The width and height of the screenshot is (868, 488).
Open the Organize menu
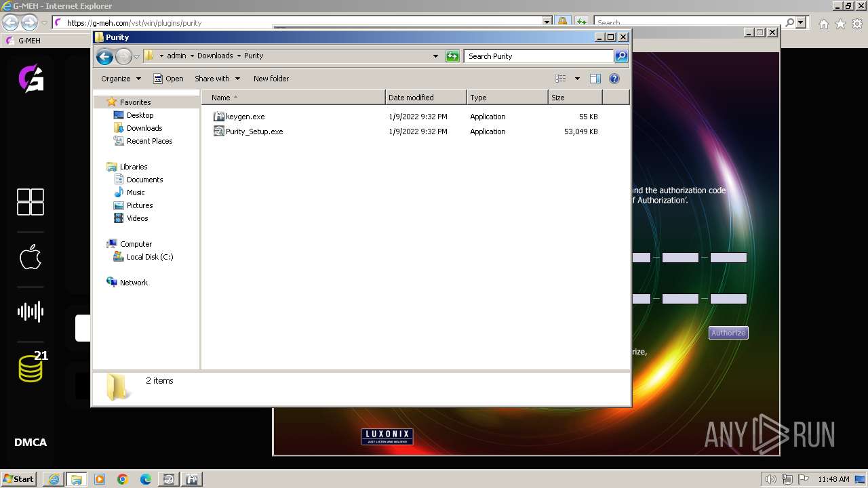(x=121, y=79)
